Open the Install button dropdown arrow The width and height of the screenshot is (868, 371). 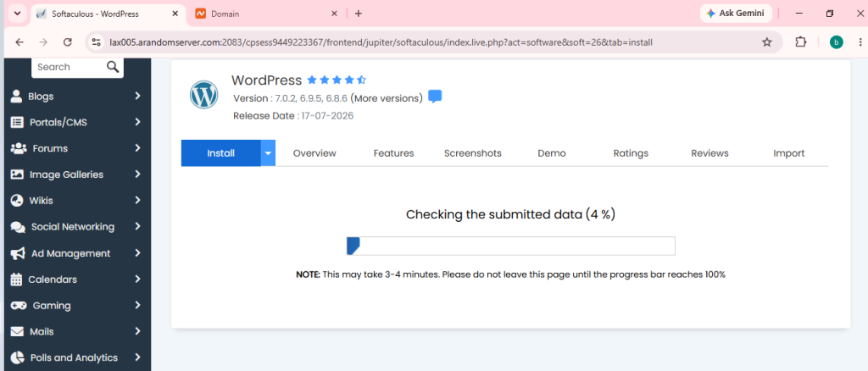268,153
